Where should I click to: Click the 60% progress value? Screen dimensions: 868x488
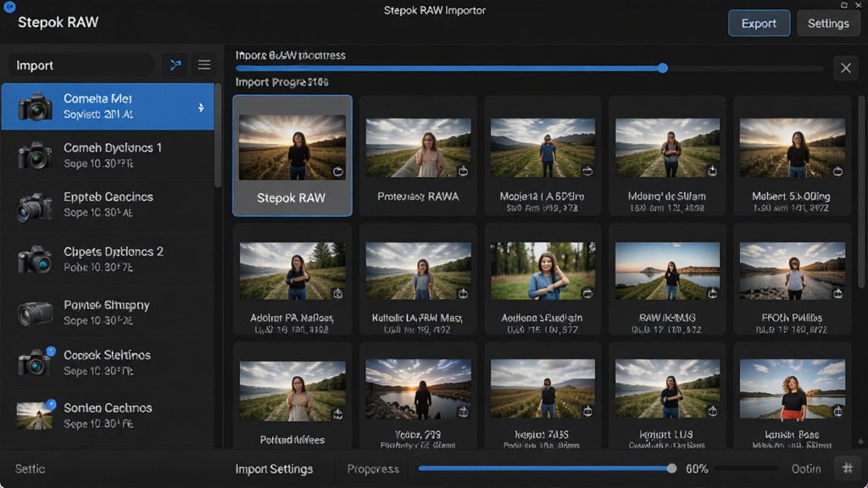tap(697, 469)
